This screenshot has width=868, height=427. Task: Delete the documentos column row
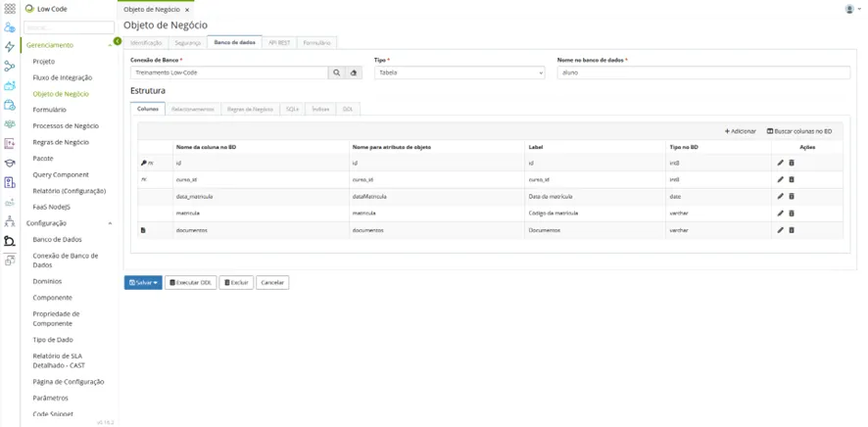(x=792, y=229)
